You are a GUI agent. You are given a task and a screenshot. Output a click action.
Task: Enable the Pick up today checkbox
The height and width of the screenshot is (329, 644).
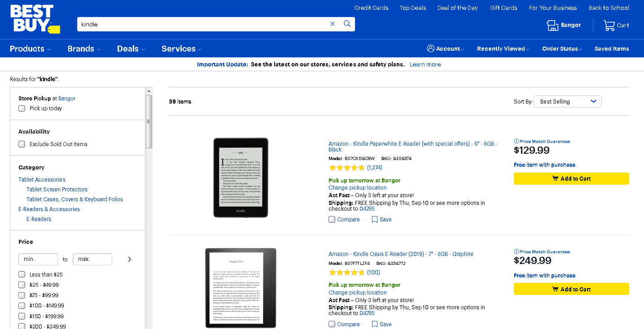coord(22,108)
